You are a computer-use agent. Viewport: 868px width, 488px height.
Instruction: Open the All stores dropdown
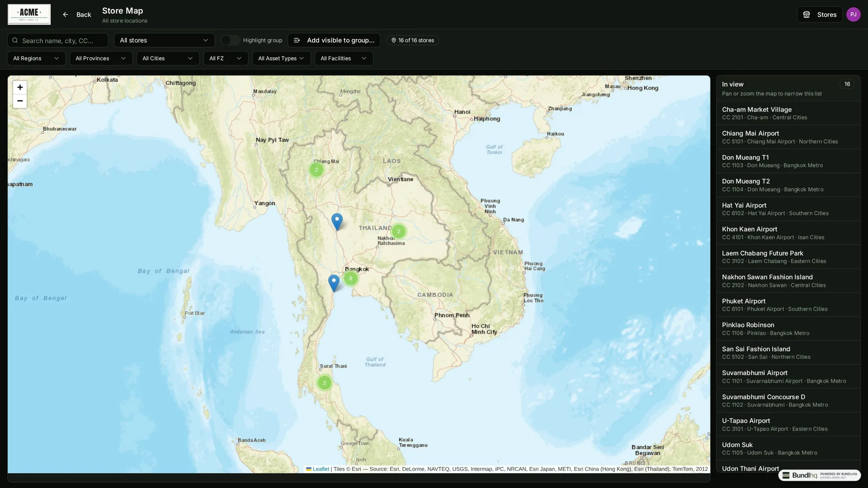164,40
